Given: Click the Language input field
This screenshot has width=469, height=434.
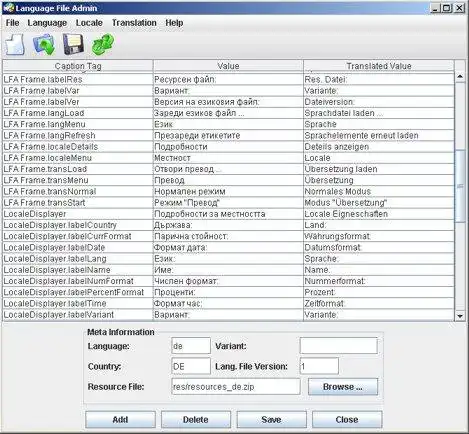Looking at the screenshot, I should pos(191,346).
